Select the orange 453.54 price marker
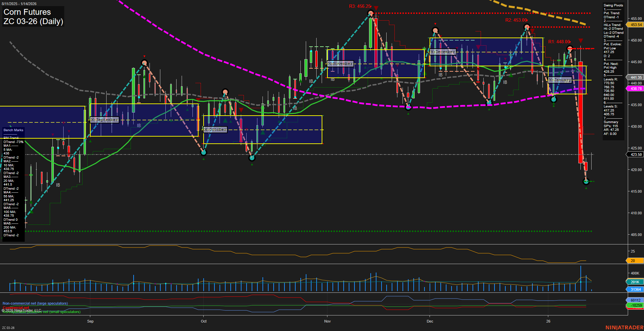Screen dimensions: 644x331 [636, 25]
